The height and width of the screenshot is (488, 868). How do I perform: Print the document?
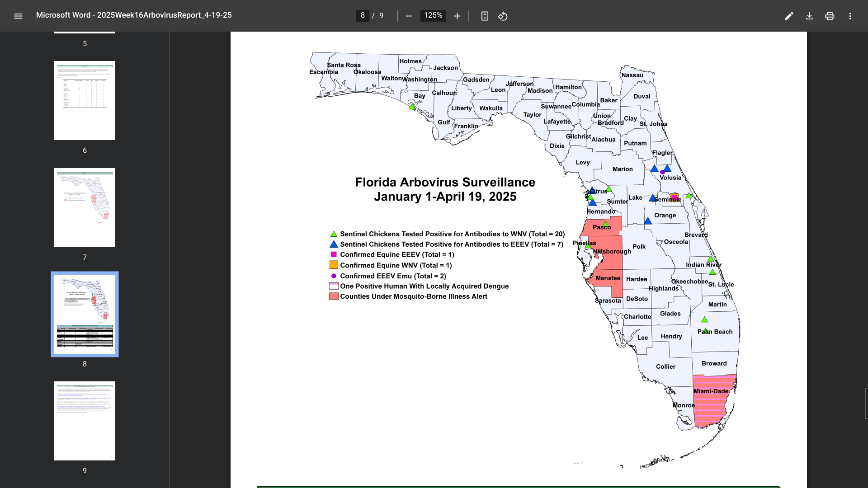click(x=830, y=16)
